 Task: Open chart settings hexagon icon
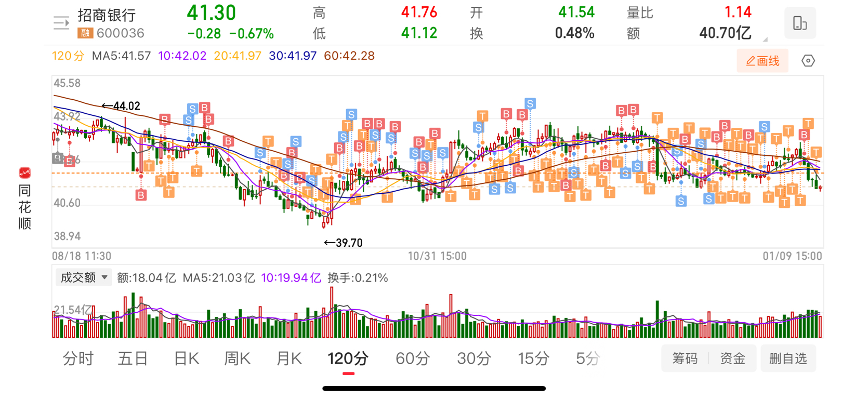coord(808,61)
